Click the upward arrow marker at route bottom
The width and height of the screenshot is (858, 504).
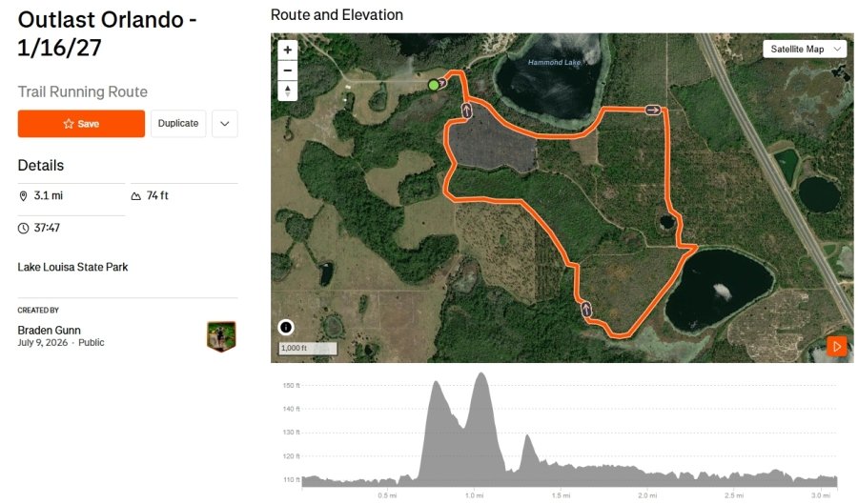(586, 310)
